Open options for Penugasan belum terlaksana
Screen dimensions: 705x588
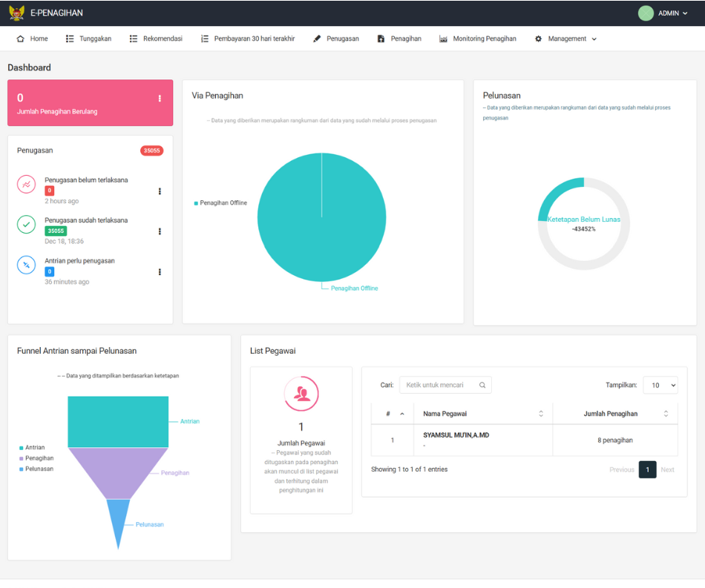click(160, 191)
